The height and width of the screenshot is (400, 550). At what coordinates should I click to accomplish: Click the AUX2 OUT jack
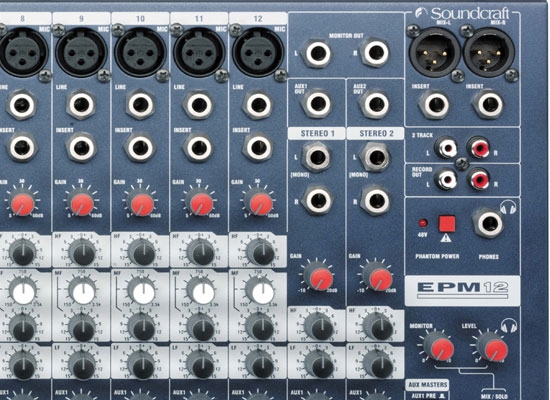coord(376,104)
